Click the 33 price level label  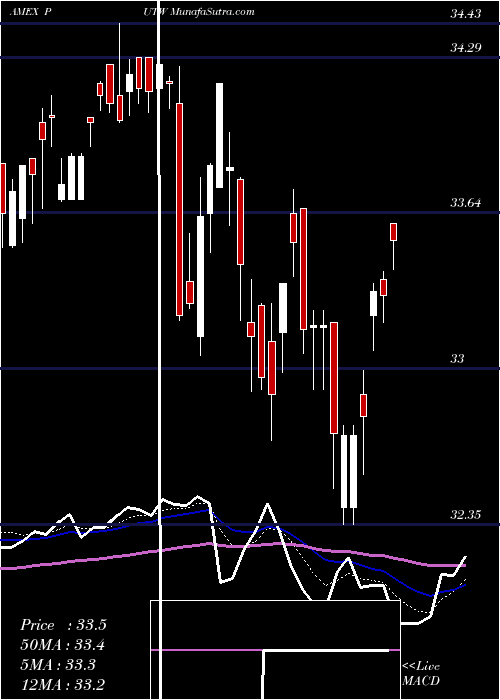tap(457, 358)
